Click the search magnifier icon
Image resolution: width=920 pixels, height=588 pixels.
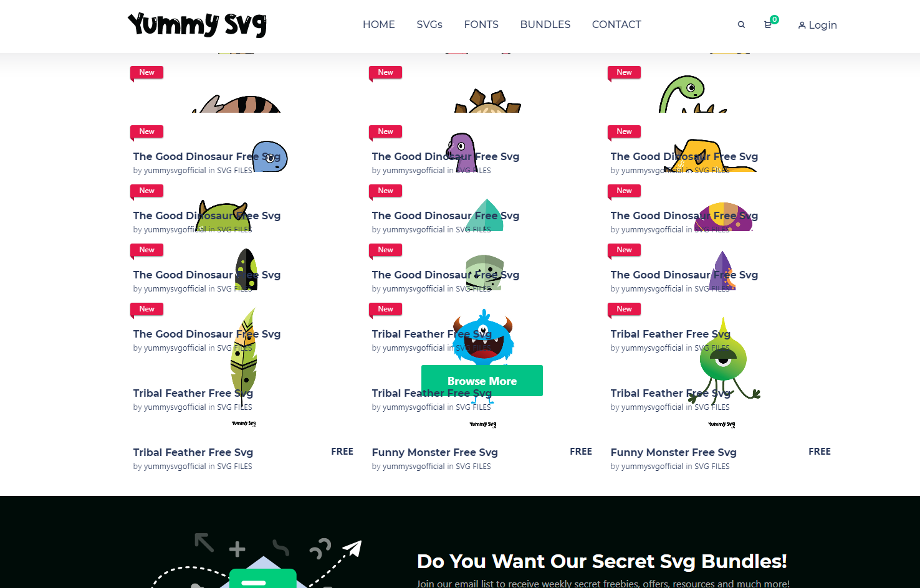click(741, 25)
